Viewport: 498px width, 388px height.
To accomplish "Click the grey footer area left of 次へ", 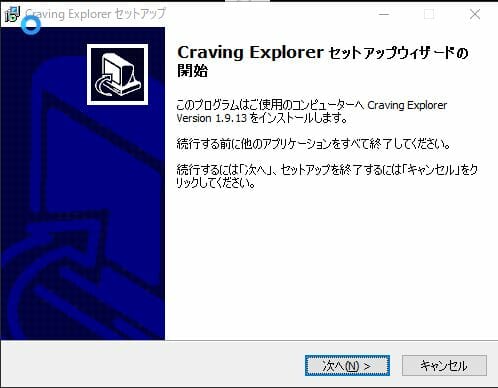I will pos(150,365).
